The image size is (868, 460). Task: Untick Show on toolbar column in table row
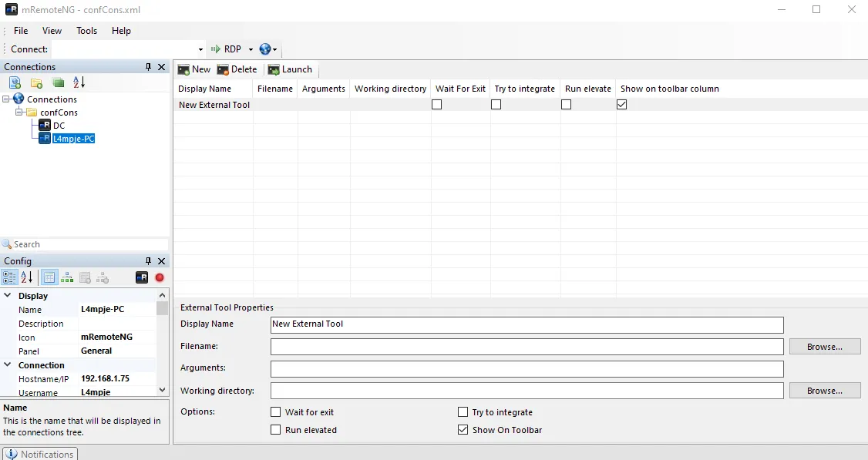click(621, 104)
